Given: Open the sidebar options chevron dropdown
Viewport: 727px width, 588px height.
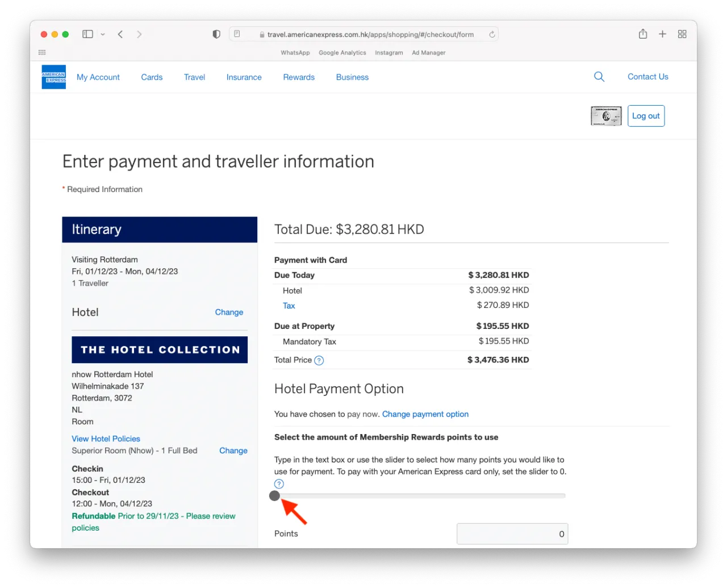Looking at the screenshot, I should pos(103,35).
